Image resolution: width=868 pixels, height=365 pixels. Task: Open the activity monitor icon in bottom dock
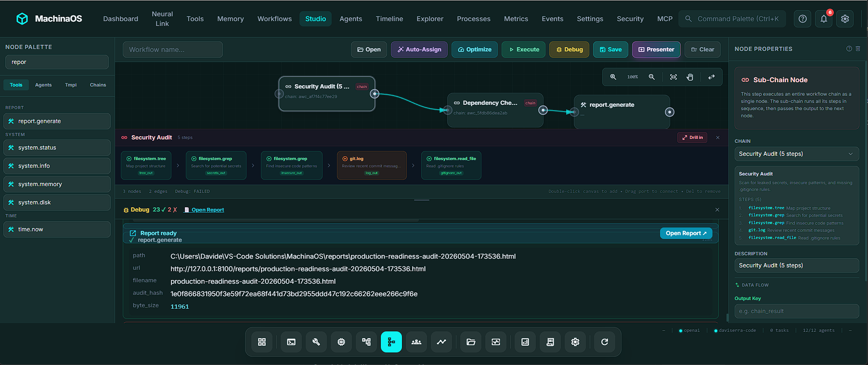pos(496,342)
